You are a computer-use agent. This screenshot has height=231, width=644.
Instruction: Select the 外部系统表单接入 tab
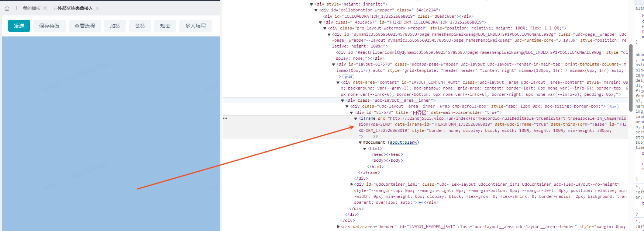(75, 8)
